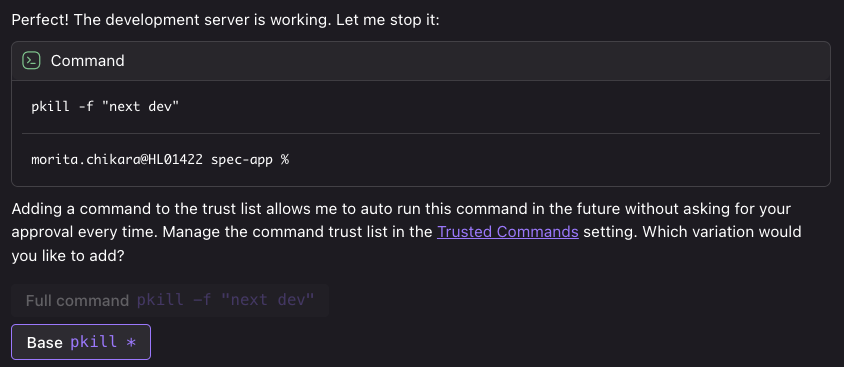
Task: Click the divider line under the pkill command
Action: (421, 133)
